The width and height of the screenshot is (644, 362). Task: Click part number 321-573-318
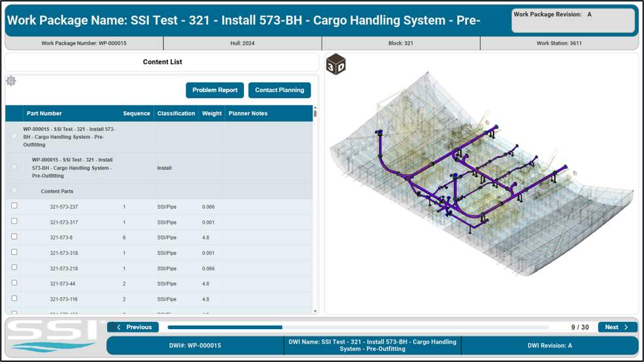[64, 253]
